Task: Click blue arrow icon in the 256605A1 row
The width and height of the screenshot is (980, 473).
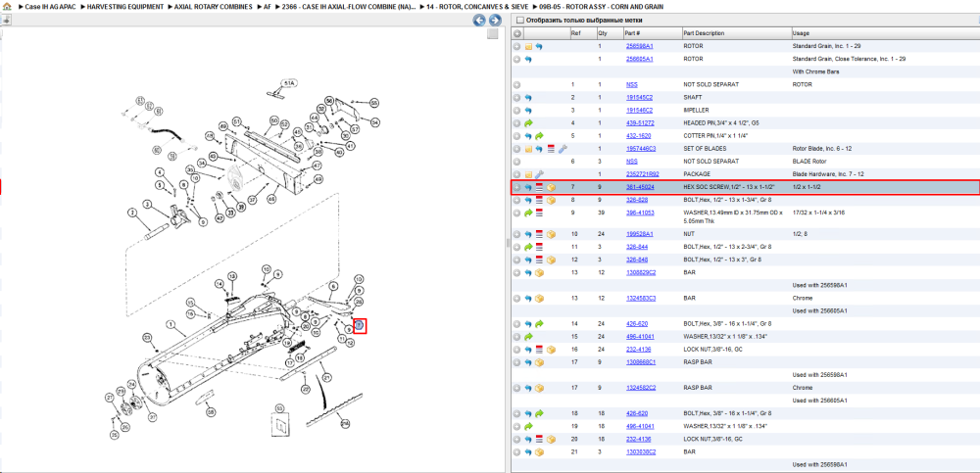Action: (528, 60)
